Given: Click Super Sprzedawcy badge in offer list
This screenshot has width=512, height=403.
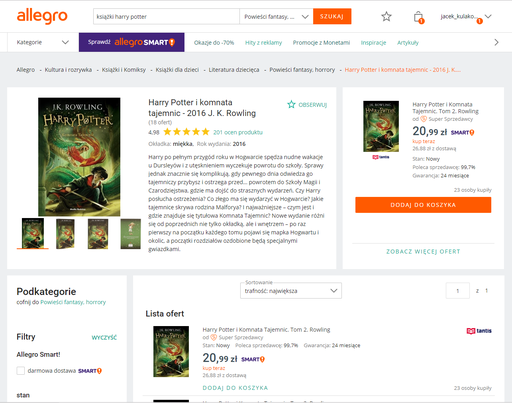Looking at the screenshot, I should click(x=237, y=337).
